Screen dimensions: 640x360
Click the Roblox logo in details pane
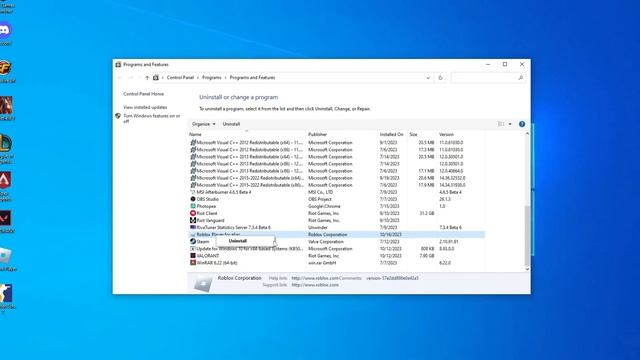(x=203, y=282)
